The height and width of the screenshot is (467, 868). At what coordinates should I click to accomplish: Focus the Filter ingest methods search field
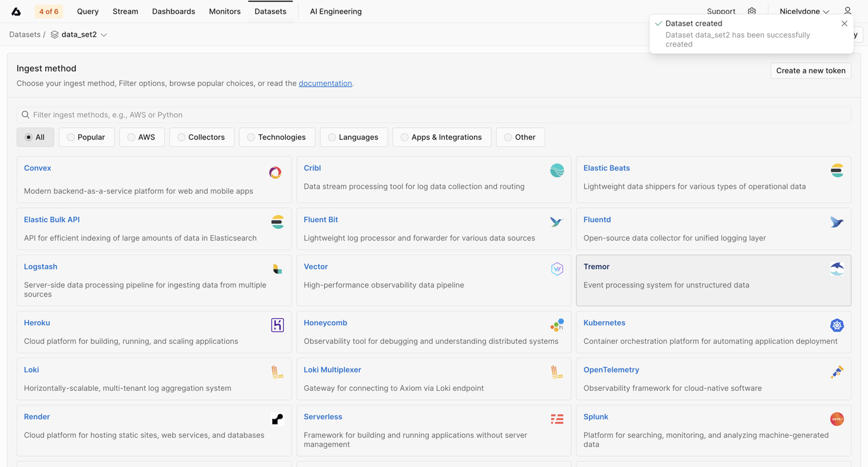434,115
